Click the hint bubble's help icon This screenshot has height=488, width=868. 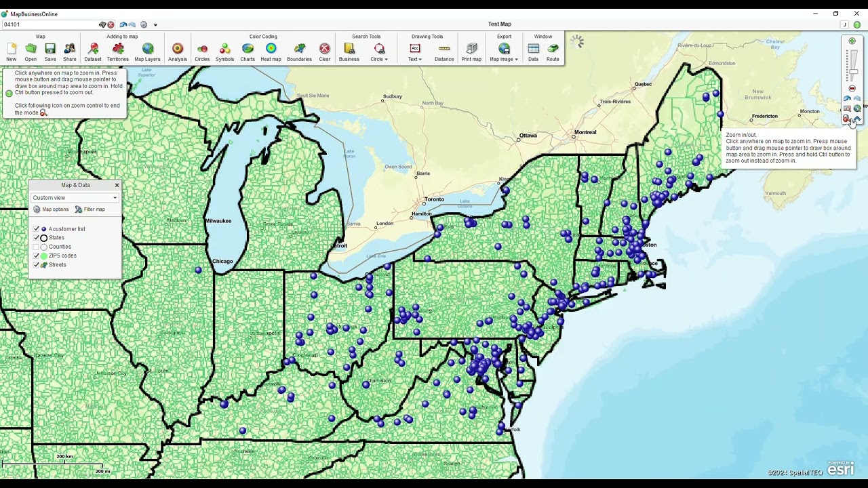click(x=9, y=93)
